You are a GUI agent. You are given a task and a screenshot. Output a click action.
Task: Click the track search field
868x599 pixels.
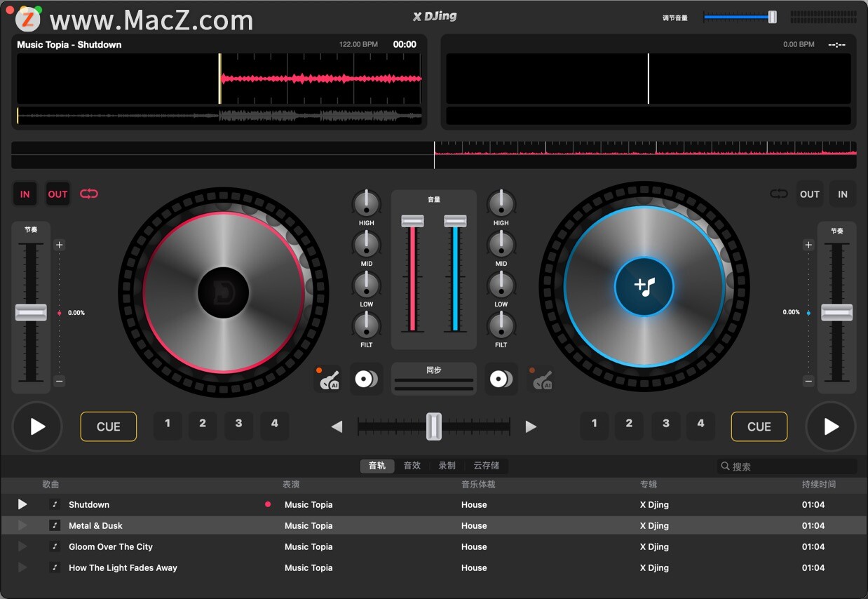click(x=789, y=466)
